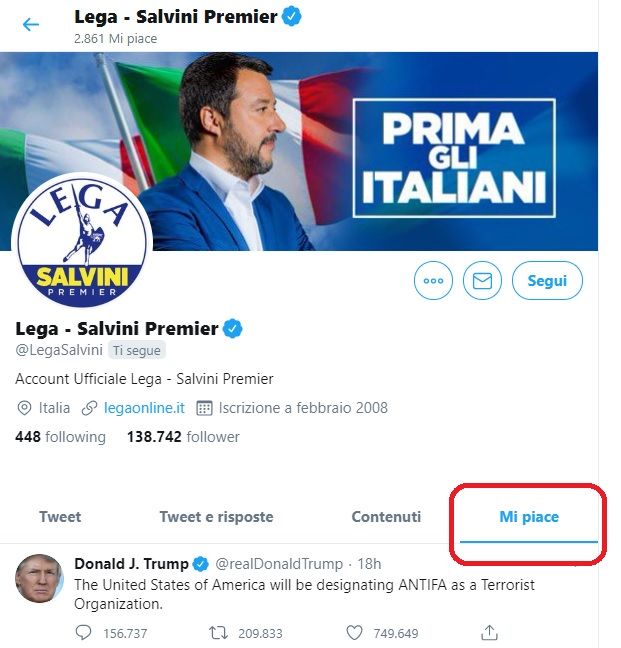Open the @realDonaldTrump handle link
The image size is (621, 648).
279,564
